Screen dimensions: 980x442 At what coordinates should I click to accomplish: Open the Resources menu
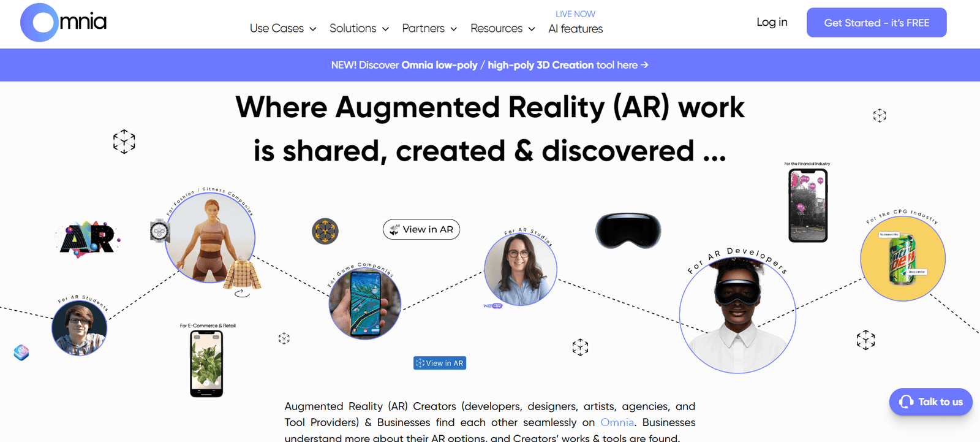[502, 29]
